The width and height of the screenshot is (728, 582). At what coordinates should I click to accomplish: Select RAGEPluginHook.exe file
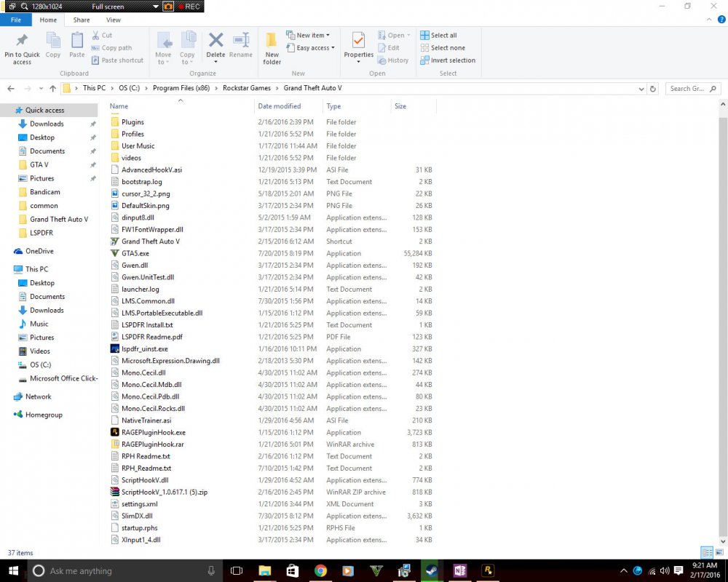pos(153,433)
